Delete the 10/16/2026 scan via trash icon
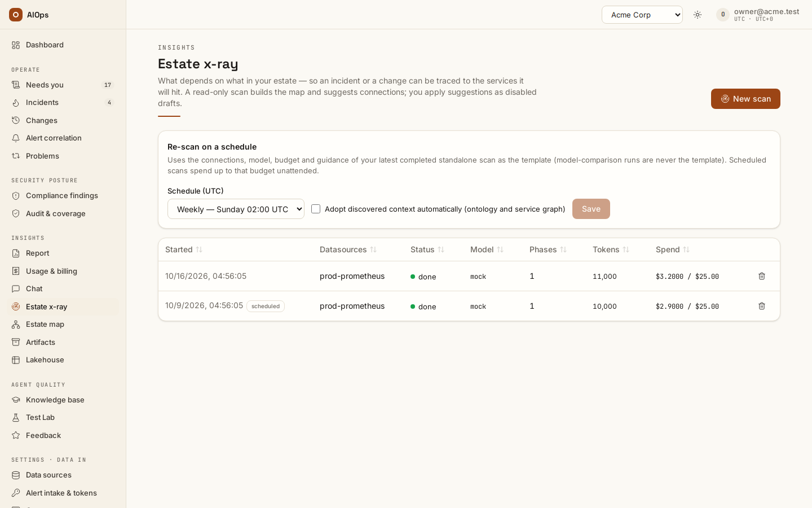Screen dimensions: 812x508 762,276
